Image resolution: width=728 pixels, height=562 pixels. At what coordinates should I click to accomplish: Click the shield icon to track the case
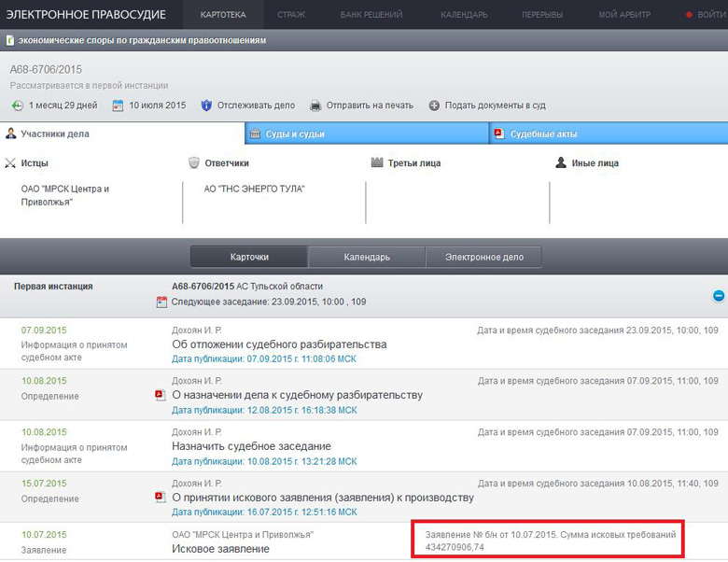pos(206,105)
